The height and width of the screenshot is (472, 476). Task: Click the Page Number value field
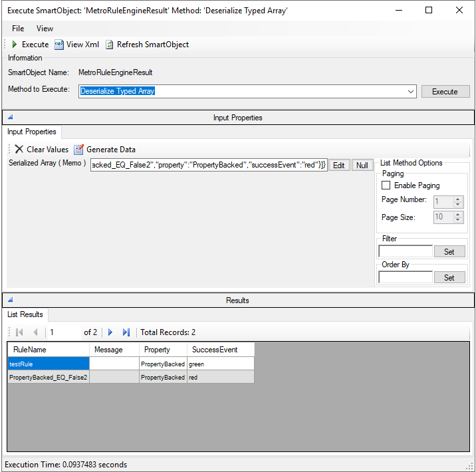coord(444,201)
